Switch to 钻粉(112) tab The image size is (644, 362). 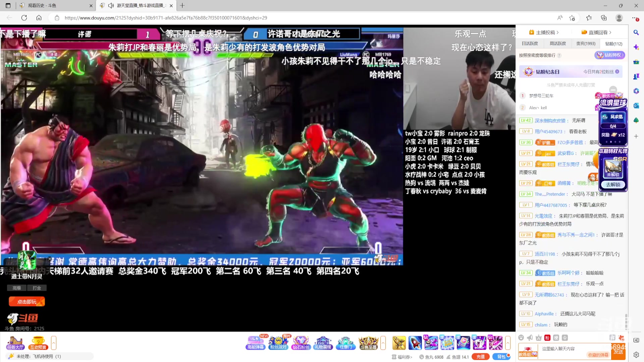coord(613,44)
